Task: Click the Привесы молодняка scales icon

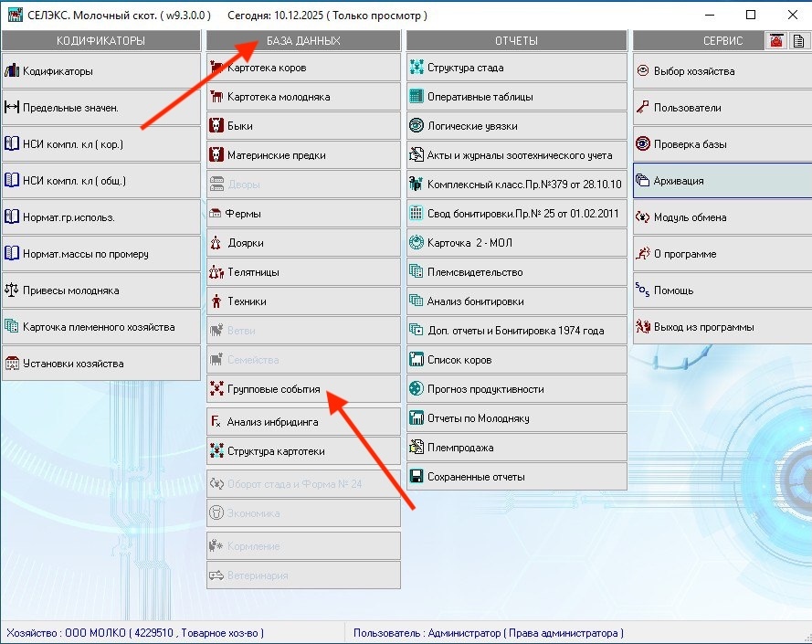Action: (11, 290)
